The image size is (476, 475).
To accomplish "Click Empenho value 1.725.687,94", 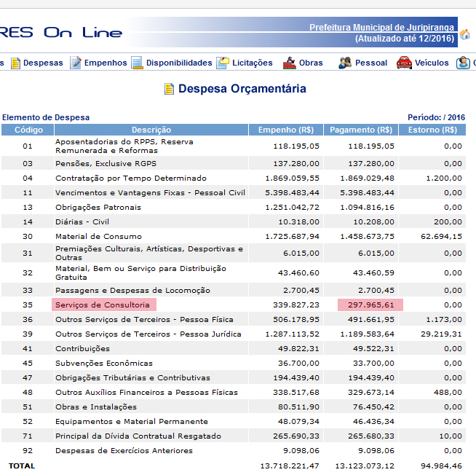I will point(292,237).
